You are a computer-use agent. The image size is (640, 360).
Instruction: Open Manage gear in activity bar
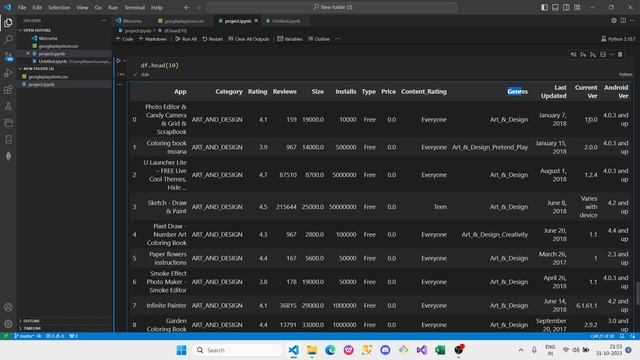8,324
